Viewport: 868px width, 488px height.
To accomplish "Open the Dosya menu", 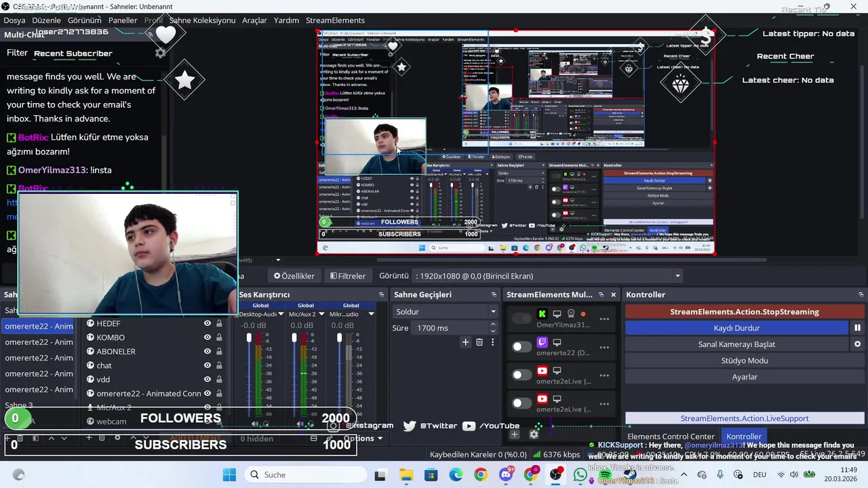I will tap(14, 20).
